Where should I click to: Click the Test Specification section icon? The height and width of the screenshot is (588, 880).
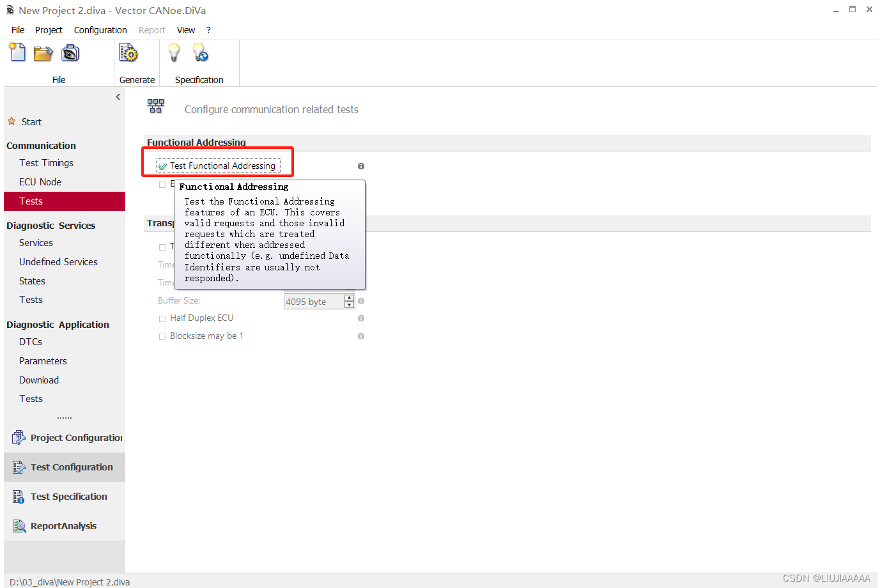(19, 497)
